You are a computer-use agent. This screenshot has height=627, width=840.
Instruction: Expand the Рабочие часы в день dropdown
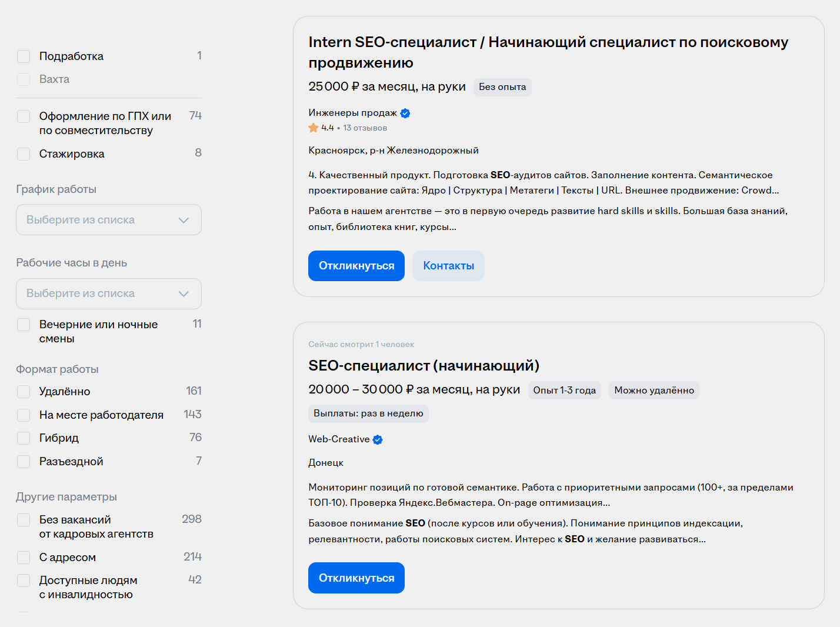[x=109, y=294]
